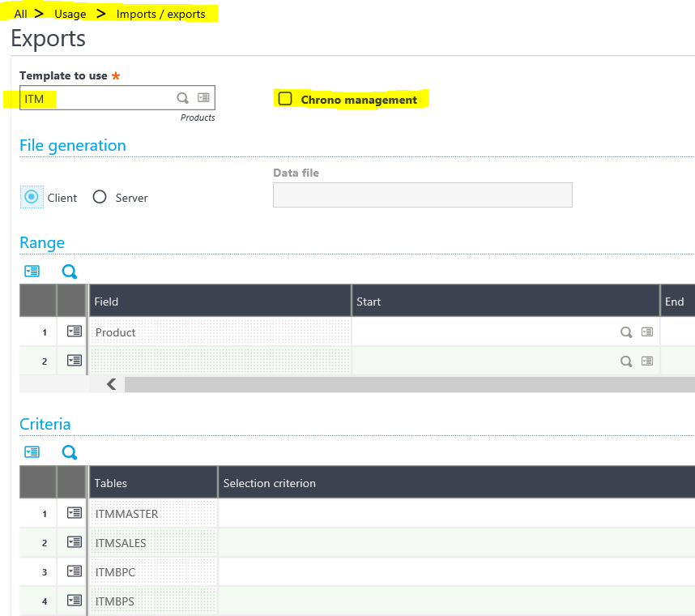Click the All breadcrumb link
The image size is (695, 616).
20,14
